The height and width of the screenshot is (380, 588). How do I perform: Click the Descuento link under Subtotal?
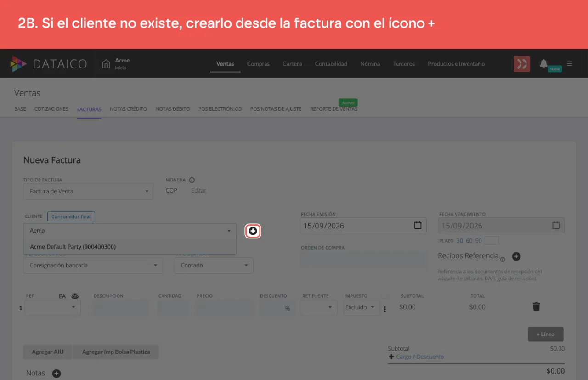click(x=430, y=357)
